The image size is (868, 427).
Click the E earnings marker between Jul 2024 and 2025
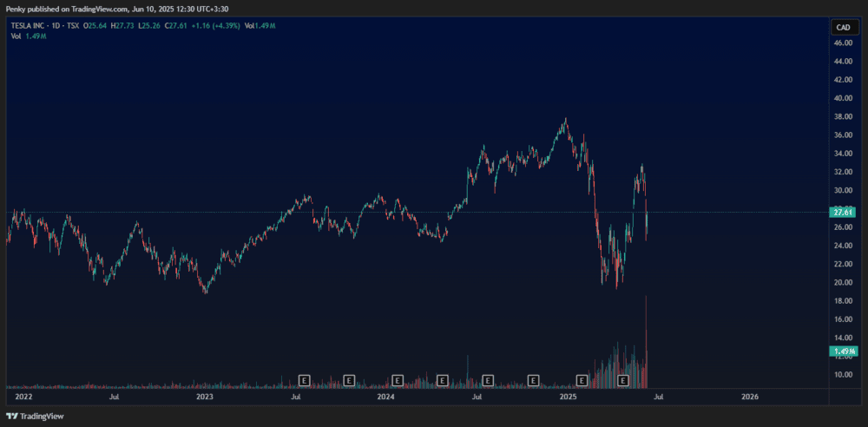click(533, 380)
